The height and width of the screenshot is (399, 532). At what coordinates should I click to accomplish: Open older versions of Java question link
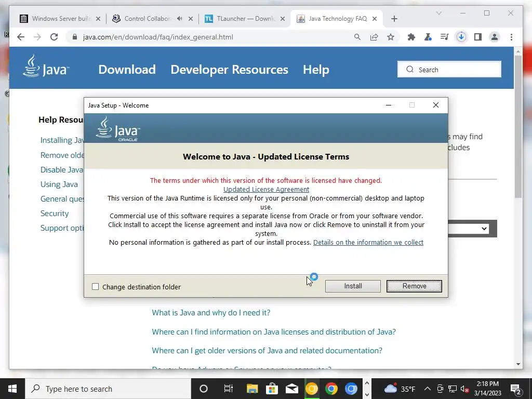tap(267, 351)
